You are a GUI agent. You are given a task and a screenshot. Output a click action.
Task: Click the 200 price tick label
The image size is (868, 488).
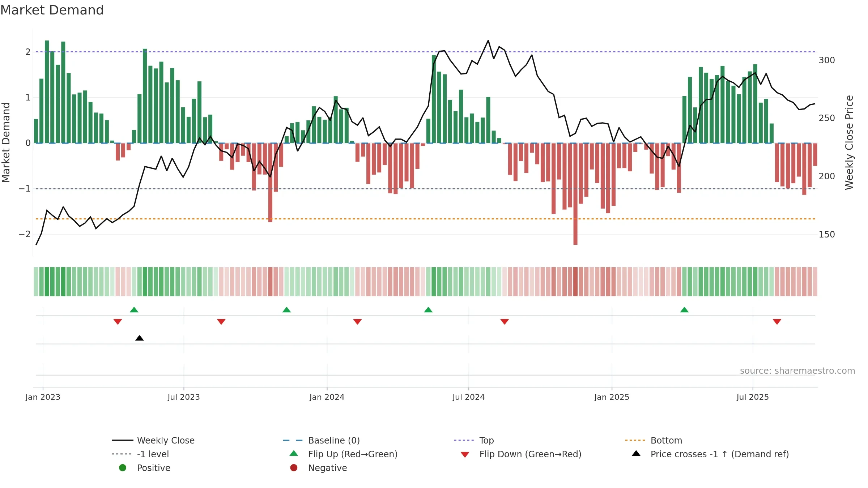(827, 176)
